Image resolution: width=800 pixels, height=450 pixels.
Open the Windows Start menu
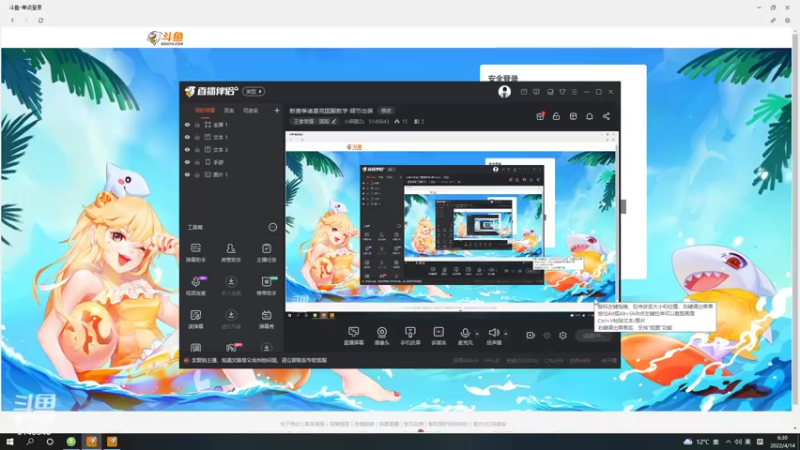(10, 441)
